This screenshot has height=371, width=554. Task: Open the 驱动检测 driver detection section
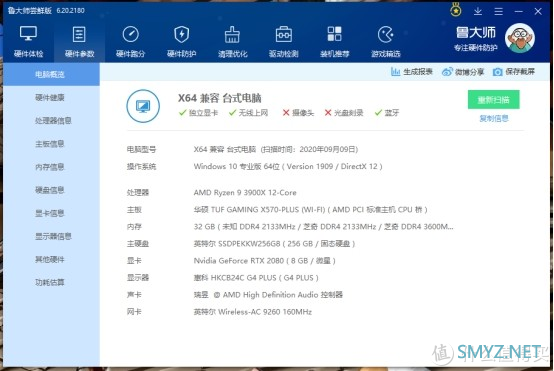pos(283,42)
